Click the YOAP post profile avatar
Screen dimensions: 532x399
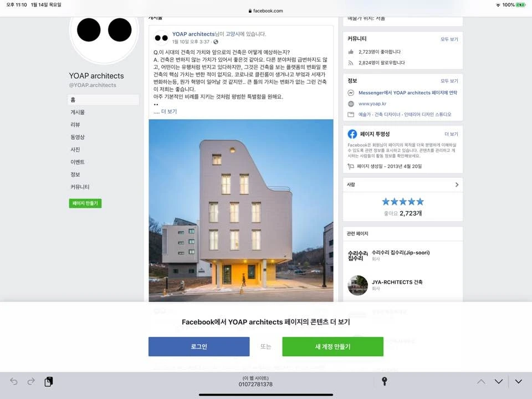[x=161, y=38]
